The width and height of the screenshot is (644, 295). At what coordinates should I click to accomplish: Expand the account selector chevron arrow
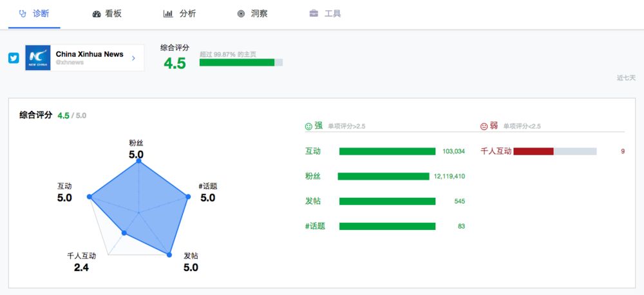[133, 58]
